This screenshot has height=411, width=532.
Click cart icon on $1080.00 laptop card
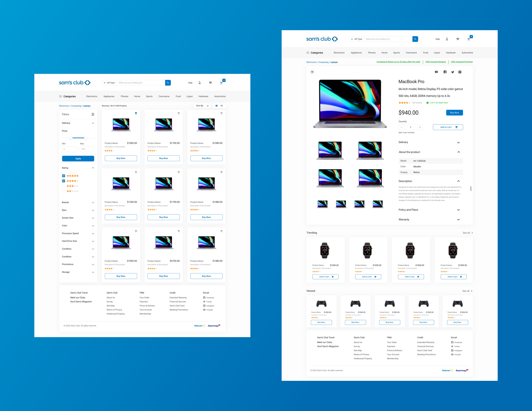pyautogui.click(x=222, y=113)
